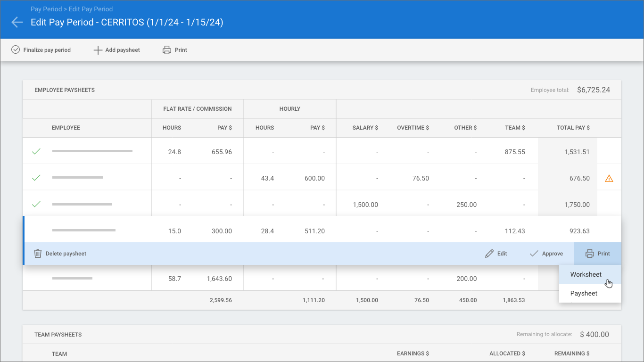Click the 58.7 hours cell
The height and width of the screenshot is (362, 644).
click(174, 279)
